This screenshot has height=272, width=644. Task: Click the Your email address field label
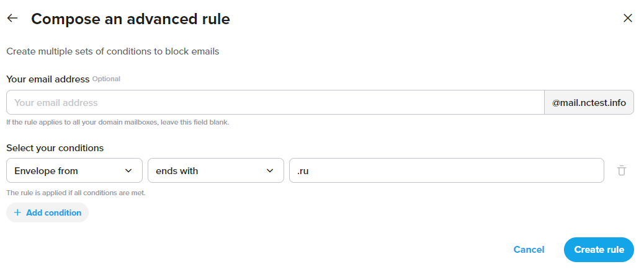(x=48, y=79)
